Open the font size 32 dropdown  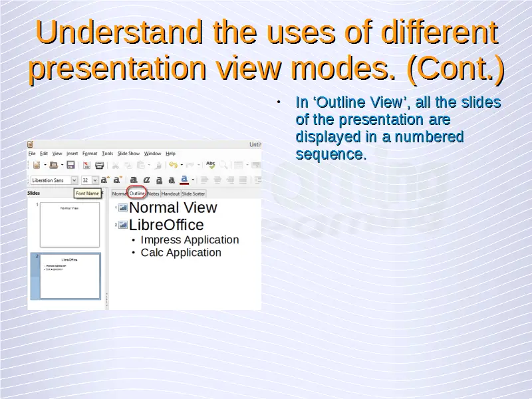95,180
